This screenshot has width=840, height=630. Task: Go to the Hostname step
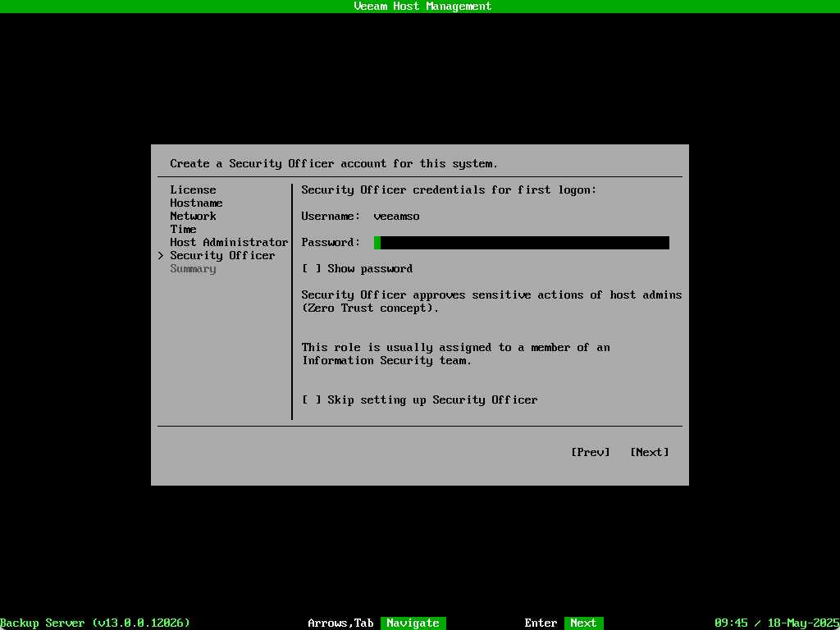click(x=196, y=203)
